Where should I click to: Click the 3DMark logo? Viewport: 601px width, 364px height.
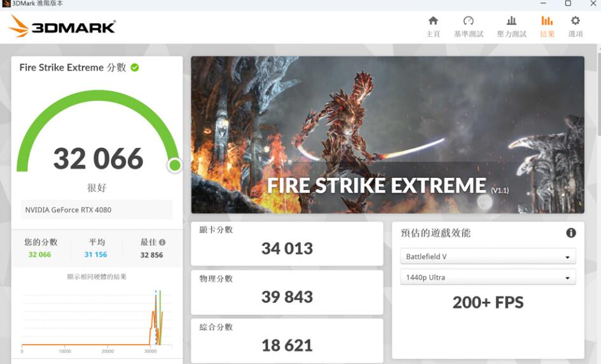(62, 27)
